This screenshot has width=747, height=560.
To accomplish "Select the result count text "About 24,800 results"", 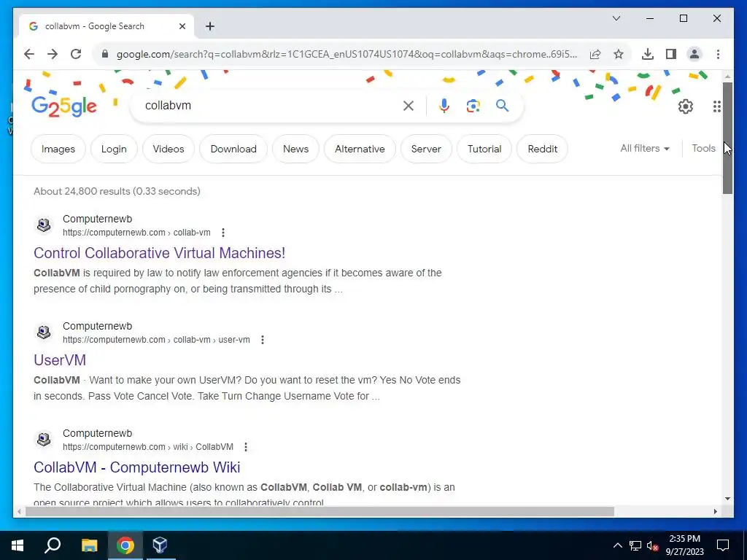I will click(82, 191).
